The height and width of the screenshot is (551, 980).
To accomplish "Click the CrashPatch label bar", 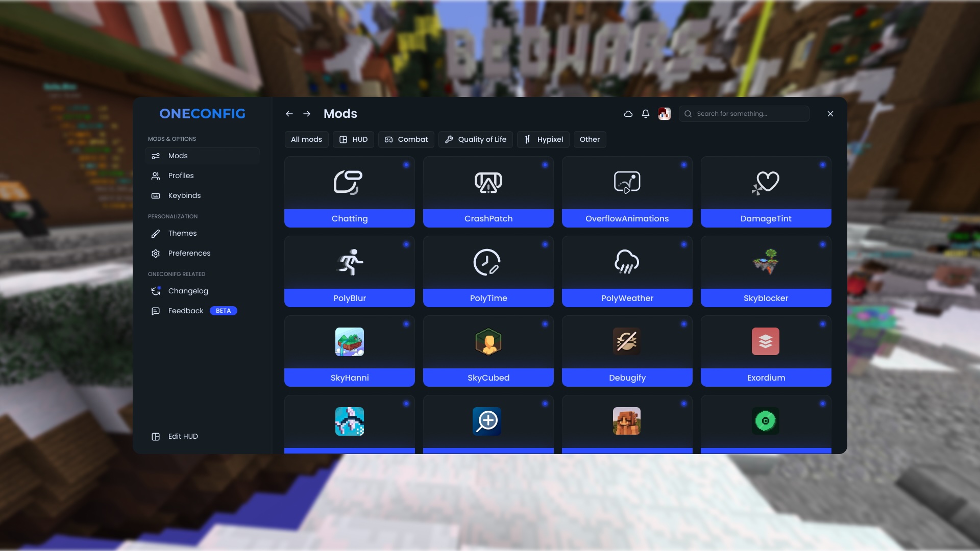I will point(488,218).
